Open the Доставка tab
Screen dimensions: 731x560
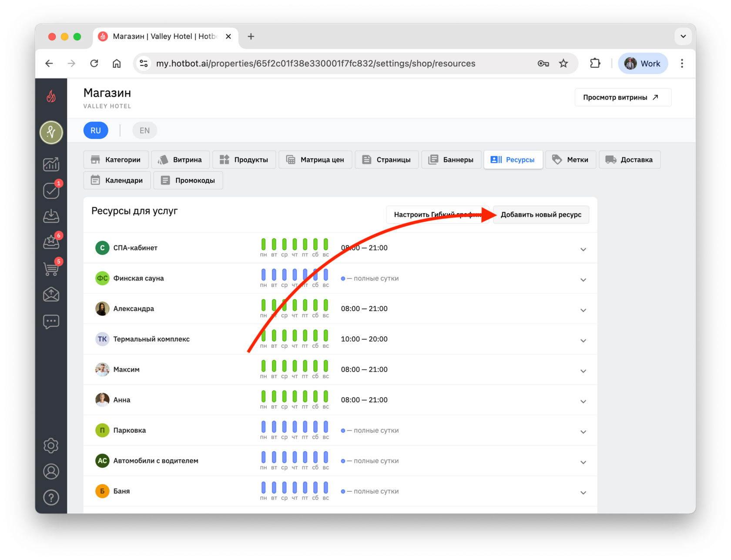[630, 160]
